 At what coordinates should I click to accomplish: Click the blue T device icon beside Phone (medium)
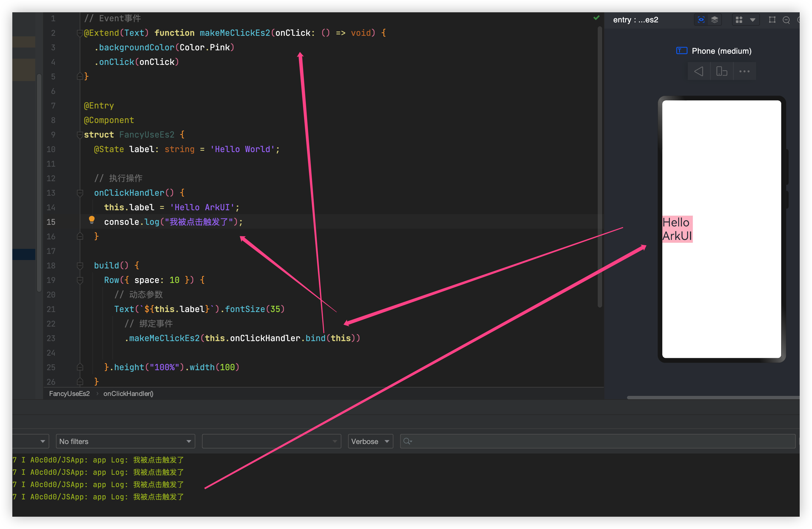tap(681, 51)
